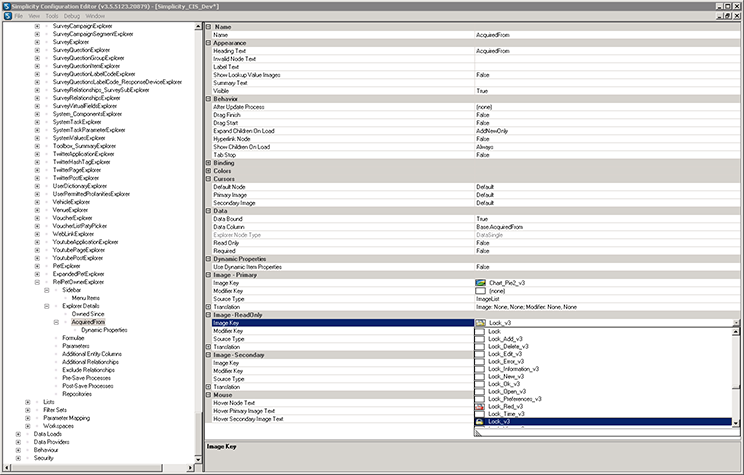Select the Dynamic Properties tree item
This screenshot has width=744, height=475.
point(104,330)
